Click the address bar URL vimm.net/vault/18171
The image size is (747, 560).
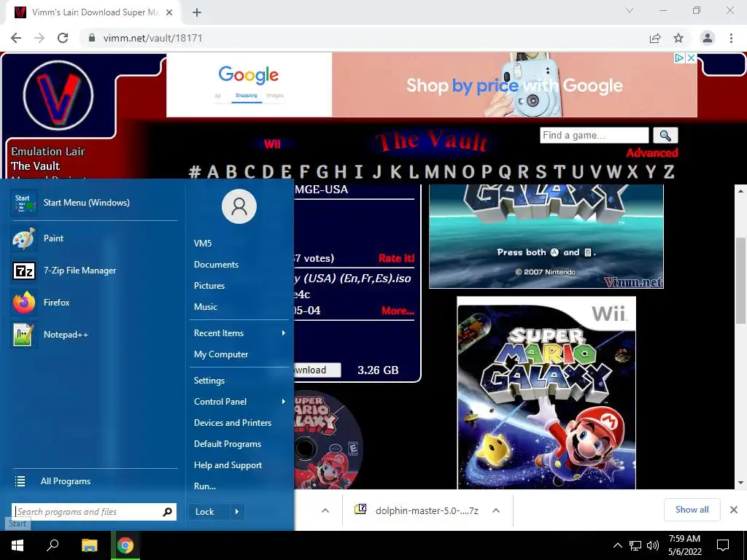click(152, 38)
